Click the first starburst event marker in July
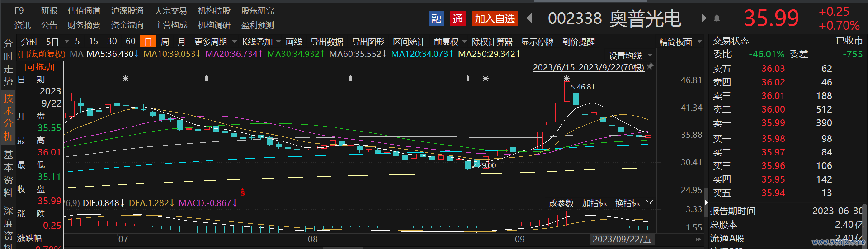This screenshot has height=249, width=868. tap(125, 79)
